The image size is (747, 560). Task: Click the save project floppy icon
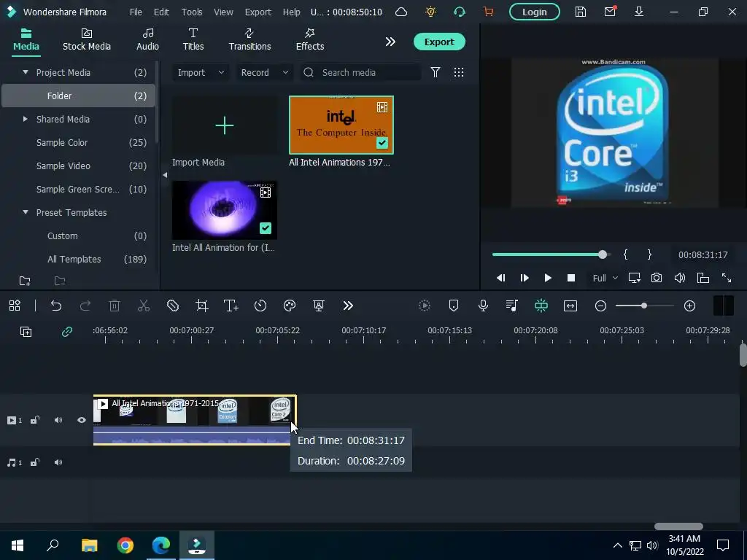pos(580,12)
